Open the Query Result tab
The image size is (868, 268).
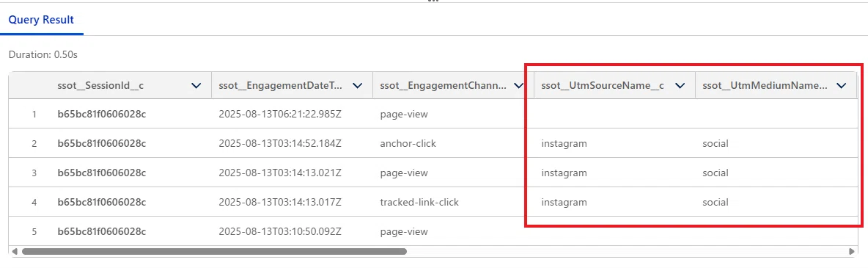42,20
